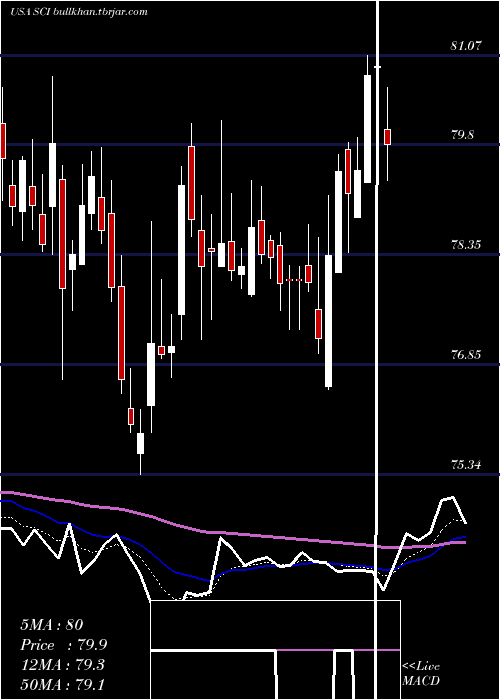500x700 pixels.
Task: Click the 78.35 price level label
Action: tap(466, 245)
